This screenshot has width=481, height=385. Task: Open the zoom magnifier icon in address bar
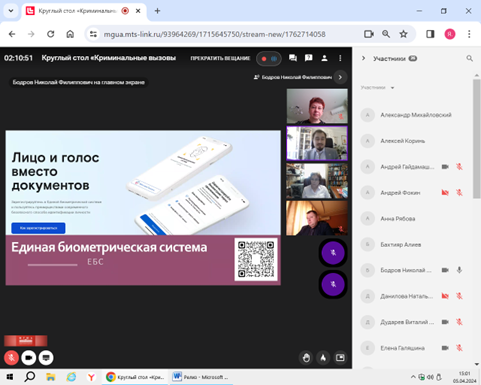386,34
